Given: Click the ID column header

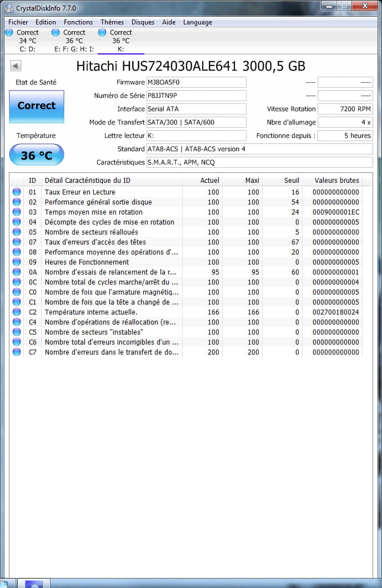Looking at the screenshot, I should click(x=33, y=181).
